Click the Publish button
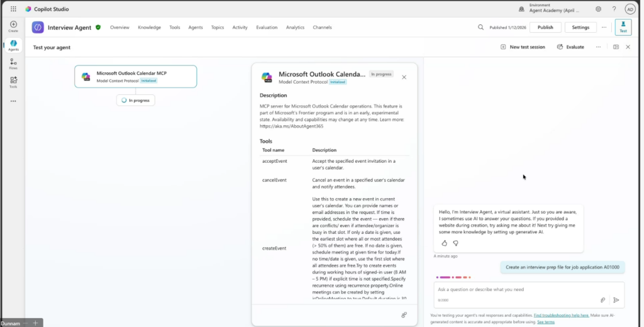The height and width of the screenshot is (327, 644). tap(545, 28)
